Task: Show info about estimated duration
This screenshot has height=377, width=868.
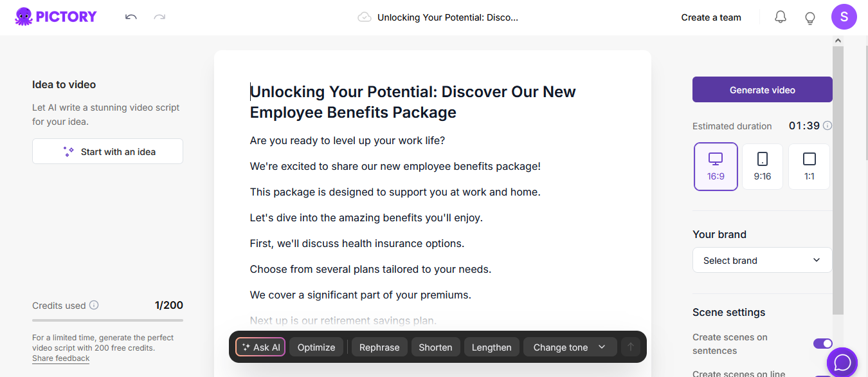Action: 827,126
